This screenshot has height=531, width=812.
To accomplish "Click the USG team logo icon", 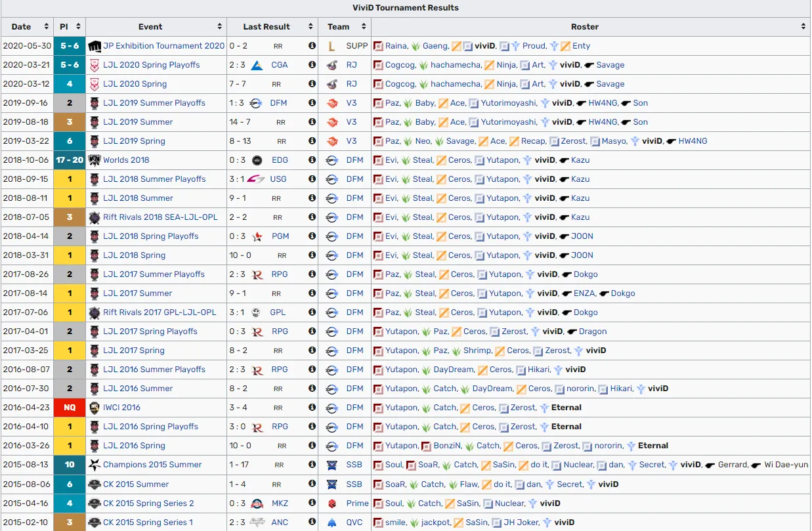I will pos(256,179).
